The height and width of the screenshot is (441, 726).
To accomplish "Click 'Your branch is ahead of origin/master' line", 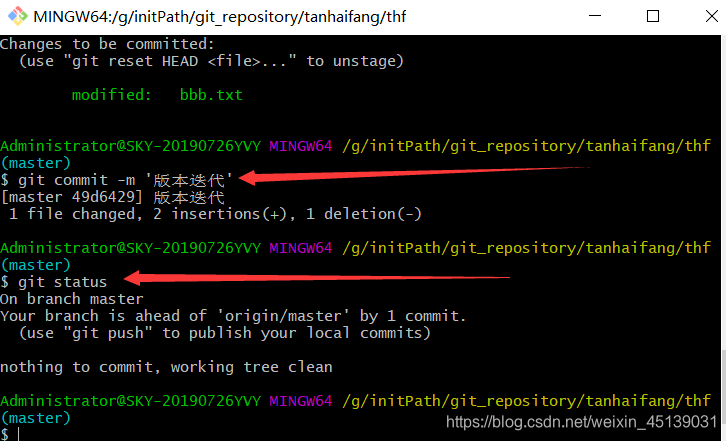I will pos(233,316).
